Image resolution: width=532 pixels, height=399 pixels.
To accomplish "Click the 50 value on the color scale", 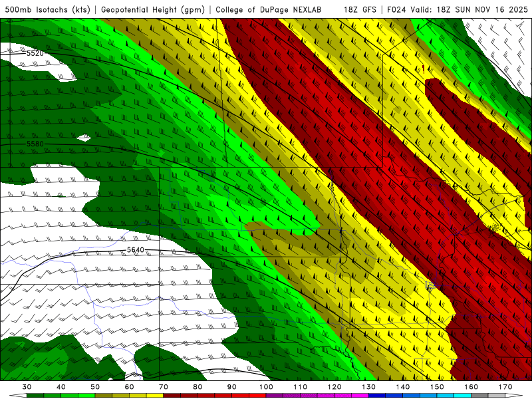I will tap(95, 387).
